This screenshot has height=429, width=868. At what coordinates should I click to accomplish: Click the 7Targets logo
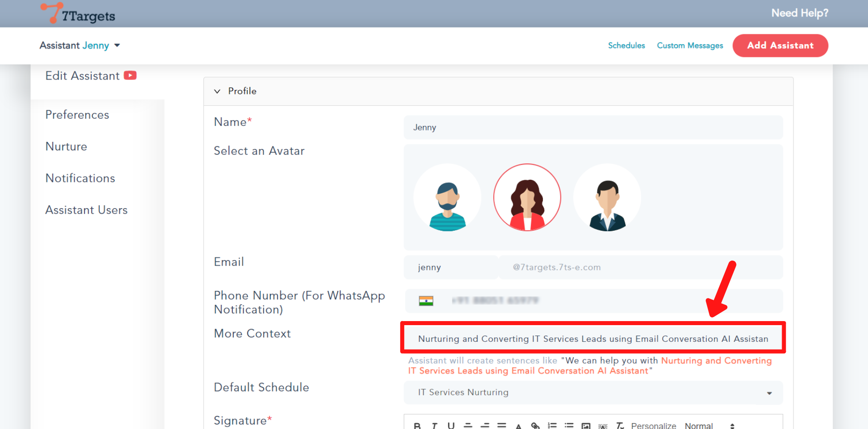coord(78,14)
